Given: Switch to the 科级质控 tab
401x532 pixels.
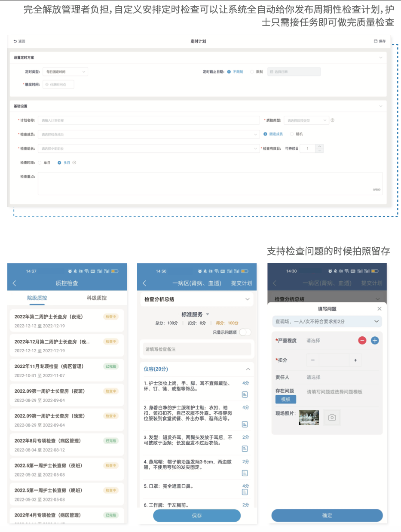Looking at the screenshot, I should [x=96, y=298].
